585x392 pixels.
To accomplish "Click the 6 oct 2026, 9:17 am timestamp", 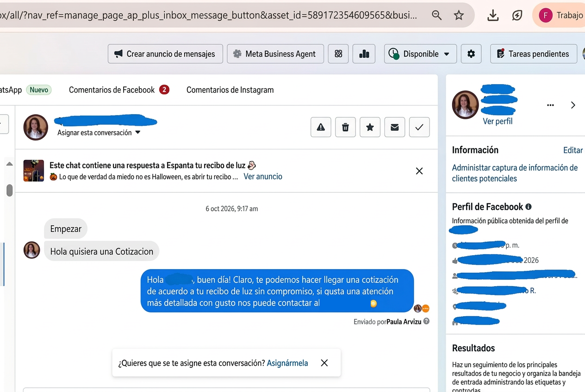I will coord(232,209).
